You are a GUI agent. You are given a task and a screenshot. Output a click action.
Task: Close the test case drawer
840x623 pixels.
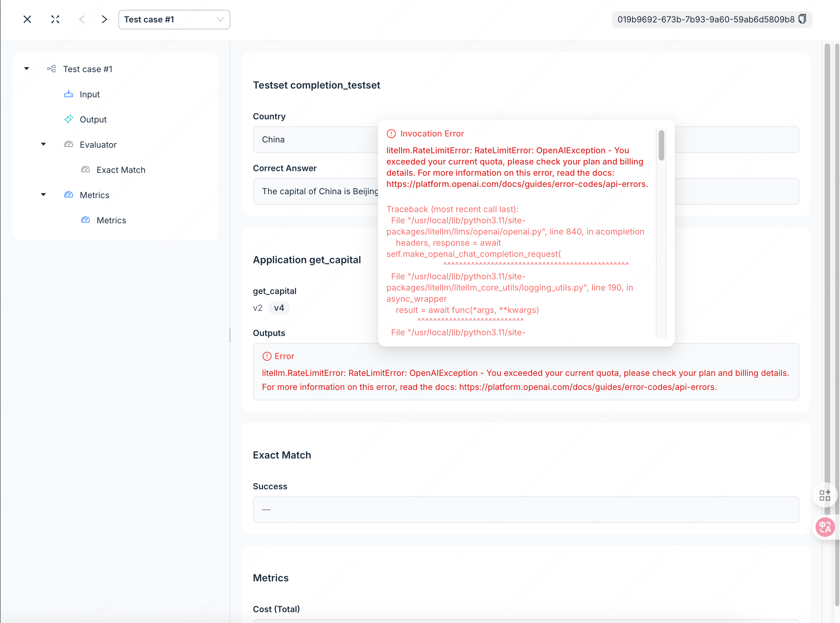point(27,19)
